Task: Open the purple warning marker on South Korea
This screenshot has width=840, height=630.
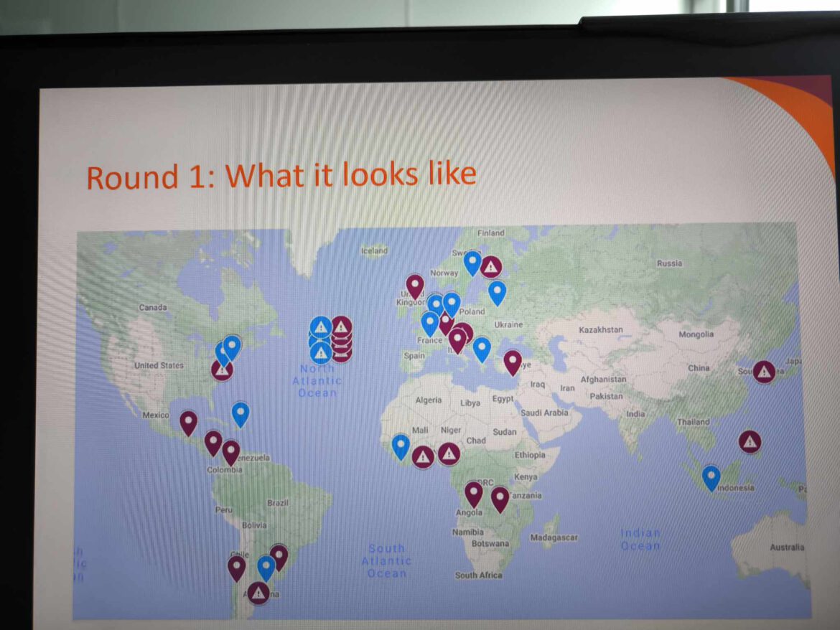Action: pyautogui.click(x=764, y=371)
